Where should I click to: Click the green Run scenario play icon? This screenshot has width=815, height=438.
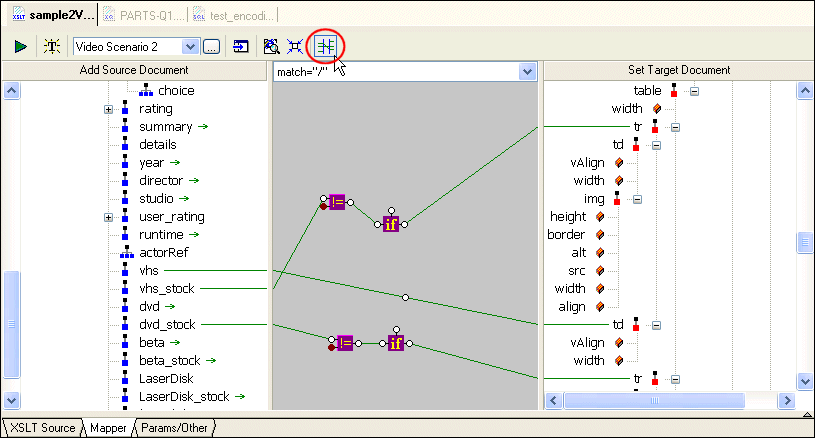[x=20, y=46]
